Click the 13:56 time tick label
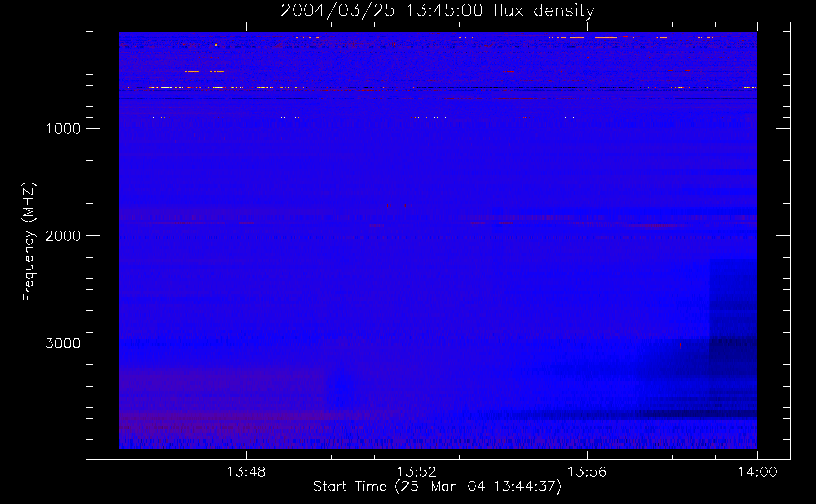Screen dimensions: 816x504 tap(587, 472)
